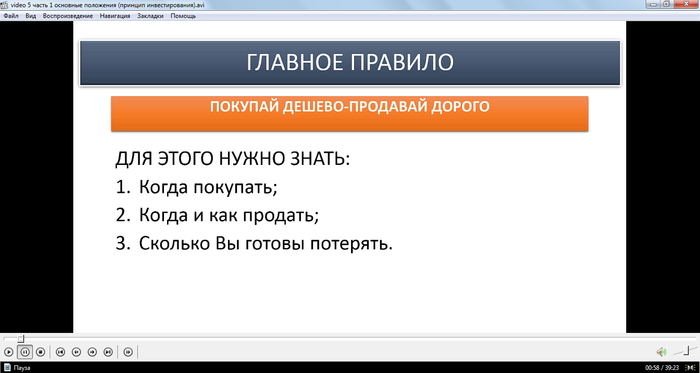Click the text 'Когда и как продать;'

point(229,216)
